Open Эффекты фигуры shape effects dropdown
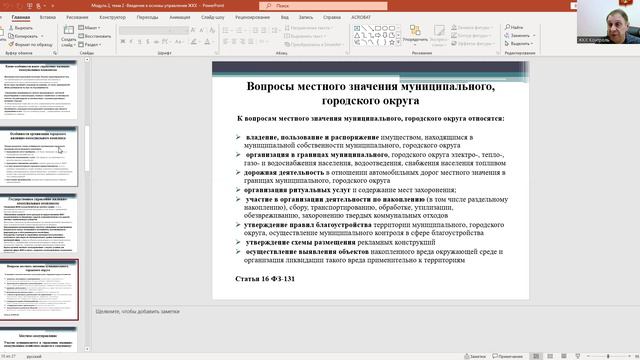This screenshot has width=640, height=360. 473,43
